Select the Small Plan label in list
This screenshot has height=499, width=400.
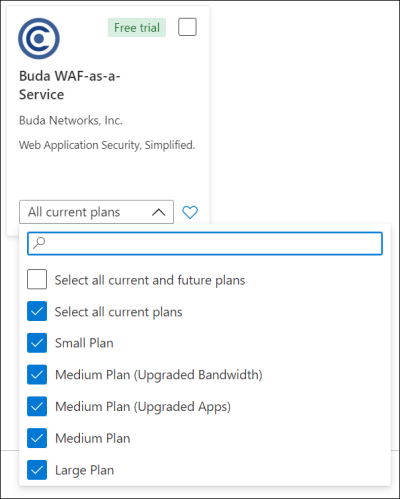coord(84,343)
